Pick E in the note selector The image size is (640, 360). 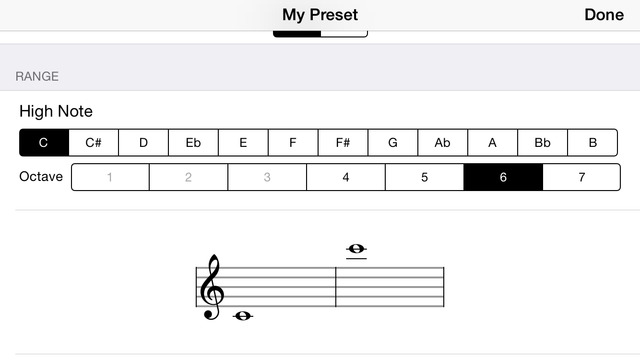[243, 142]
